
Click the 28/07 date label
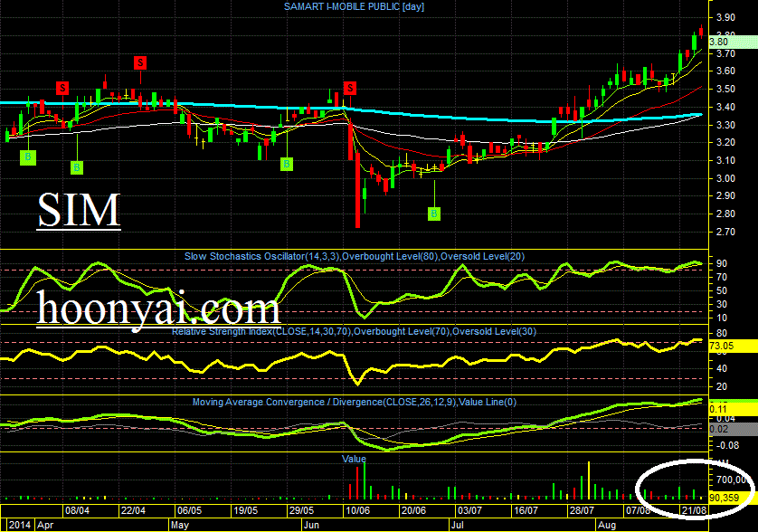(x=582, y=510)
